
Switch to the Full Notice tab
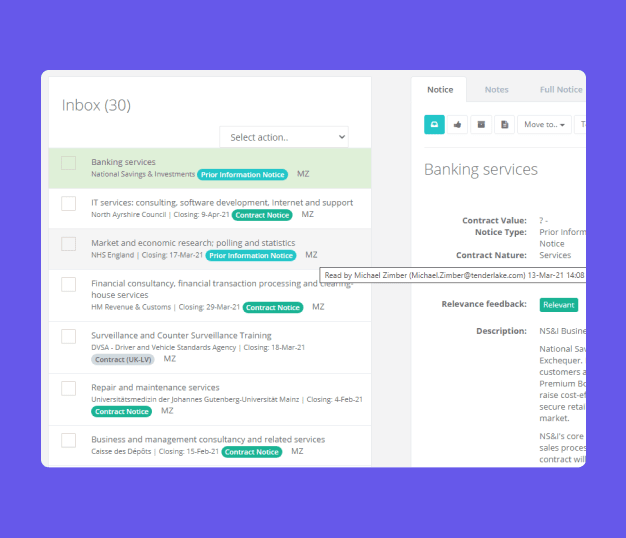pos(561,90)
